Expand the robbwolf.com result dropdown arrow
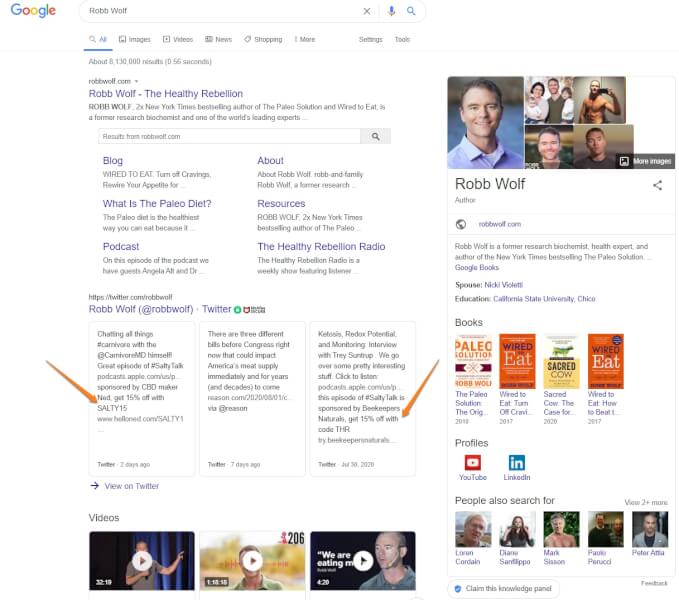Viewport: 679px width, 600px height. click(x=136, y=81)
